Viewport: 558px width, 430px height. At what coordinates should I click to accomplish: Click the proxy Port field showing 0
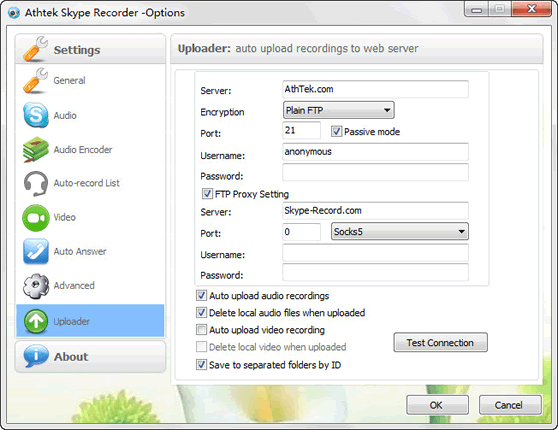(301, 232)
